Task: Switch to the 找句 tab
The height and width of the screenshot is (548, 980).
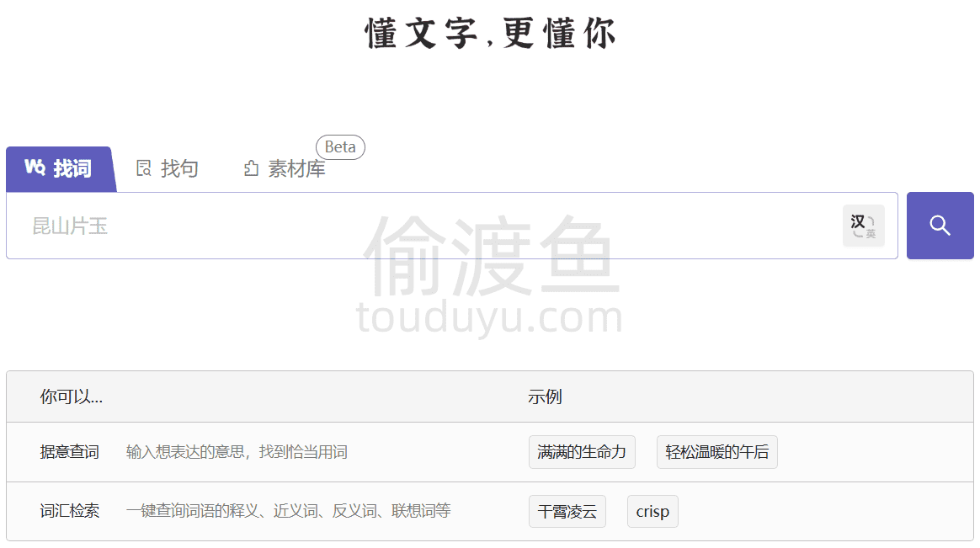Action: (x=167, y=168)
